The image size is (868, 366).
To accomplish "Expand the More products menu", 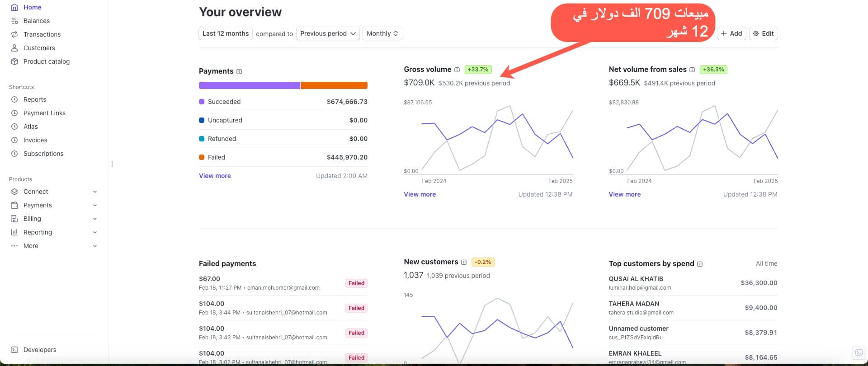I will point(95,246).
